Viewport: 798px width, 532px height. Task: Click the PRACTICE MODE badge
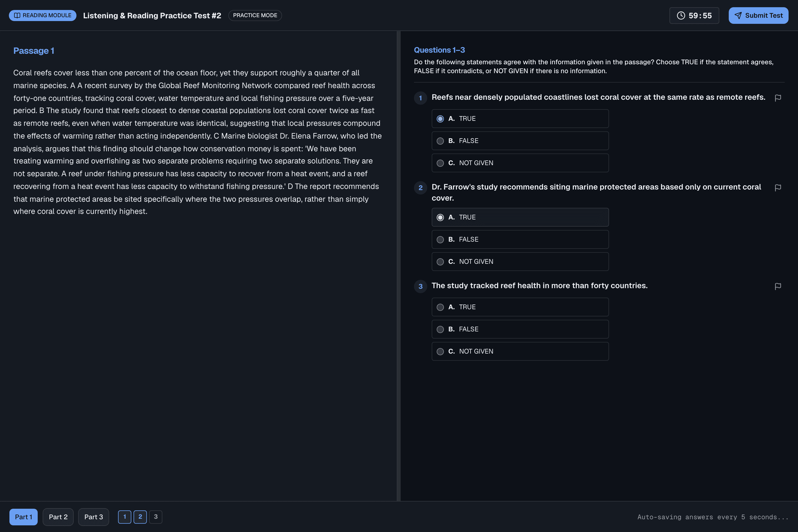tap(255, 16)
